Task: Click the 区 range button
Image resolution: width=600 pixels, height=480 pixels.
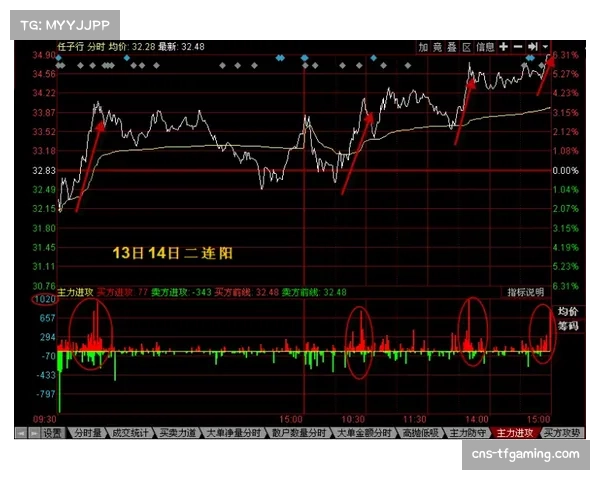Action: pos(466,46)
